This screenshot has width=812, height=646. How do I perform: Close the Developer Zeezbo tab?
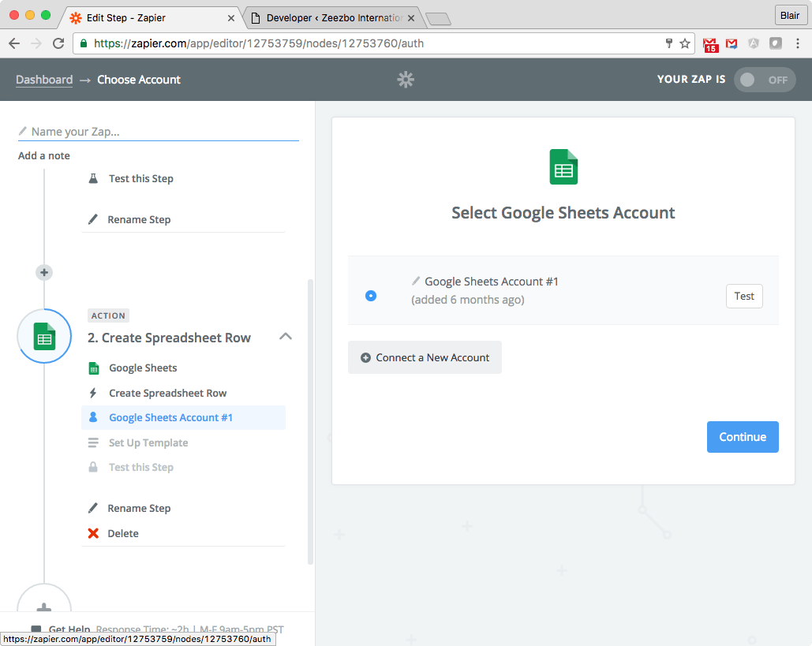[x=411, y=18]
